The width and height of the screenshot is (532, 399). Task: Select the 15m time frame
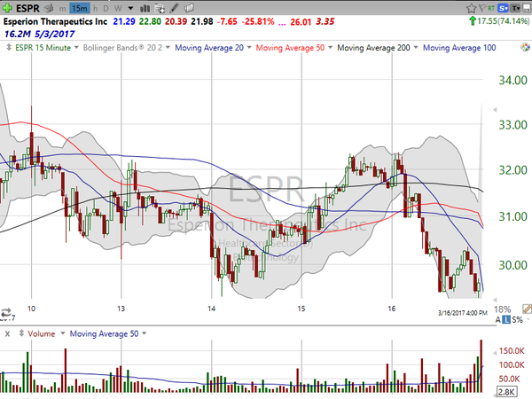click(x=80, y=8)
